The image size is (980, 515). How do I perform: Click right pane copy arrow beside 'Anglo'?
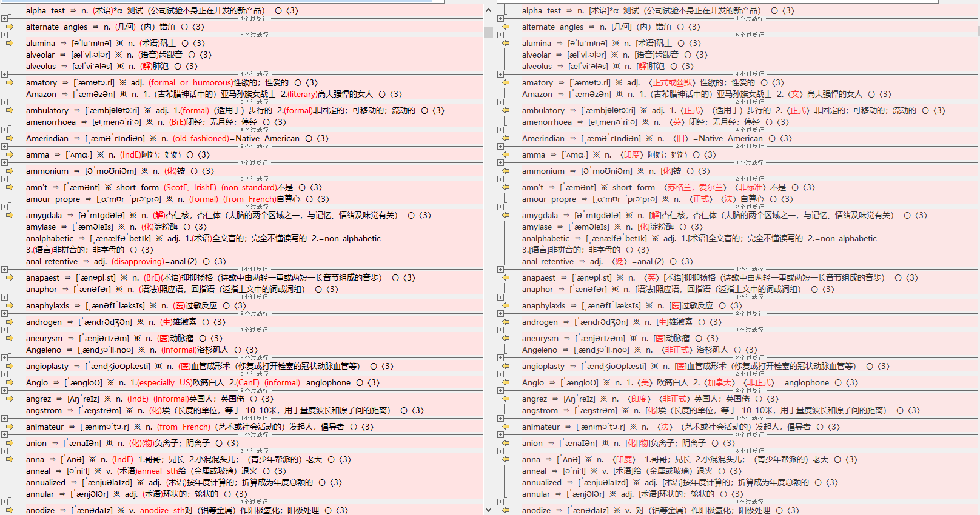pos(506,382)
